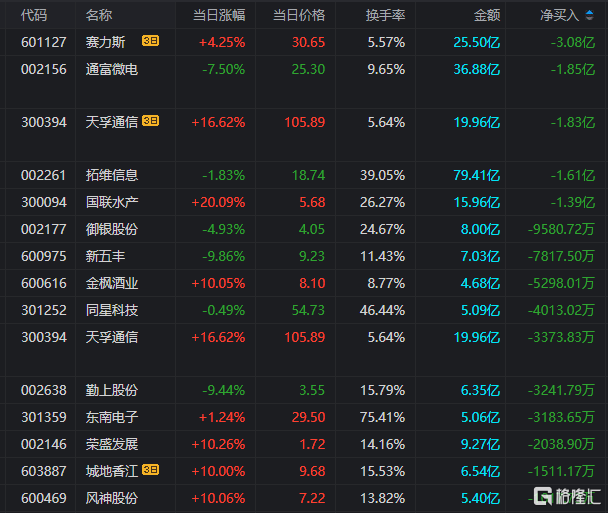Click net buy value -3373.83万
The image size is (608, 513).
561,337
